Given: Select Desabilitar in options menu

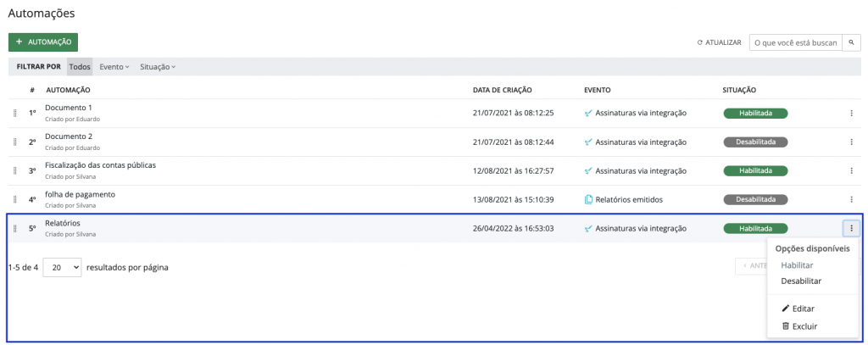Looking at the screenshot, I should [x=801, y=281].
